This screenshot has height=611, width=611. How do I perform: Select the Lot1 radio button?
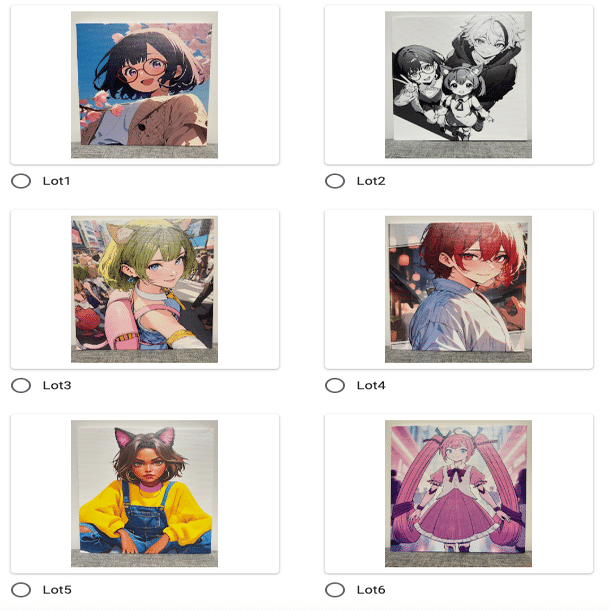pos(21,181)
